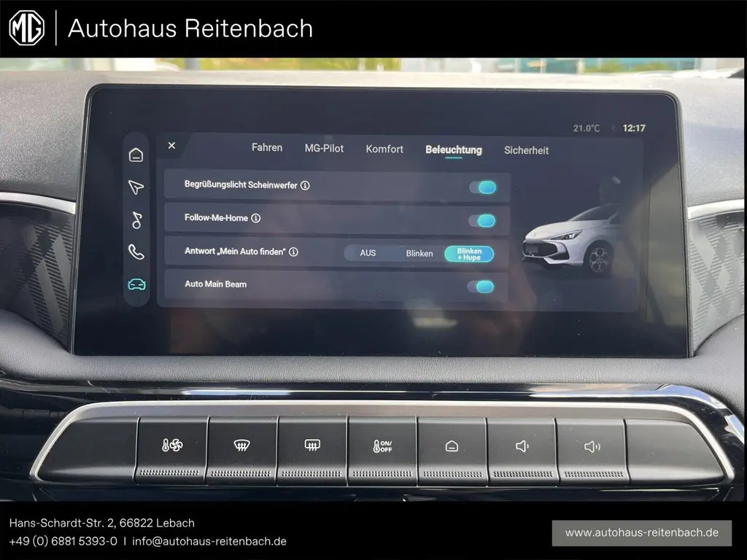Switch to the Fahren tab
This screenshot has height=560, width=747.
[x=267, y=148]
